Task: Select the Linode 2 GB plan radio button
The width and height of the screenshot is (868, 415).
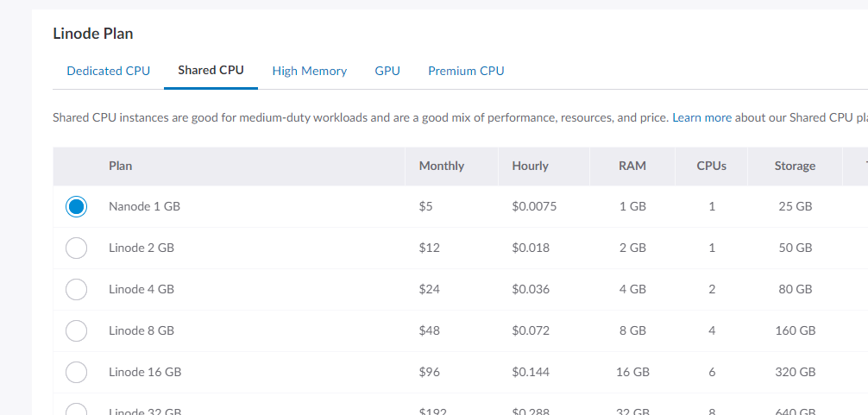Action: [76, 248]
